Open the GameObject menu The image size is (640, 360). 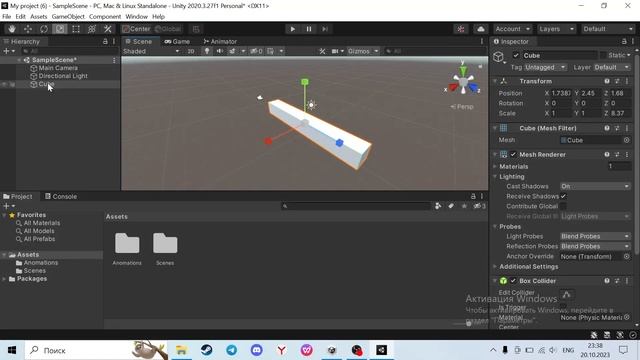click(68, 17)
